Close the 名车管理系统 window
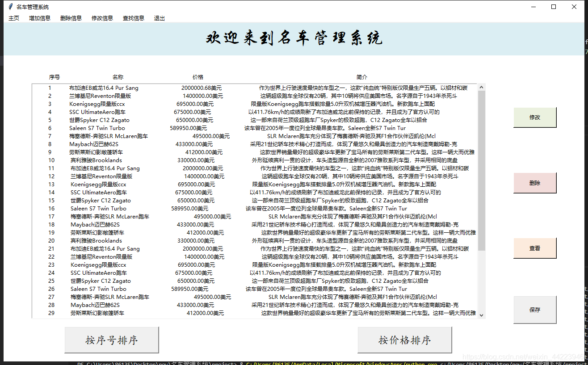Screen dimensions: 588x365 574,7
